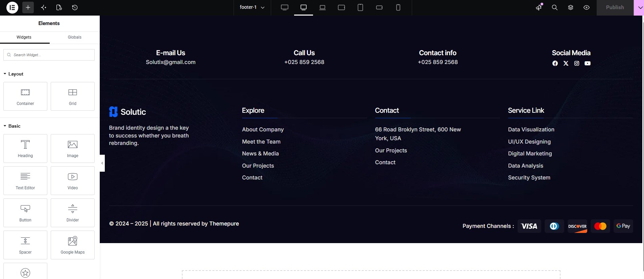
Task: Open the Finder search icon
Action: point(555,7)
